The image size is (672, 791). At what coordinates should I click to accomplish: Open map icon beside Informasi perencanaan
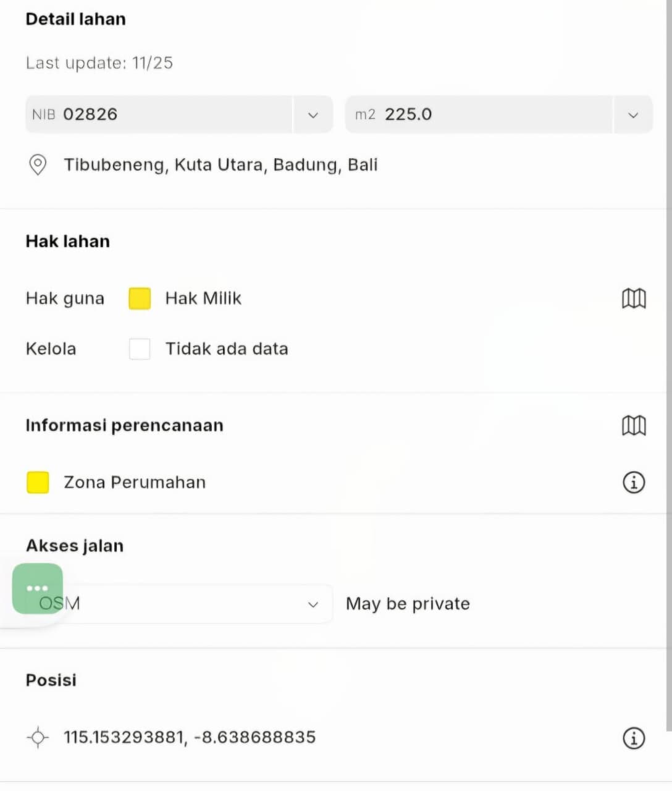pyautogui.click(x=634, y=425)
